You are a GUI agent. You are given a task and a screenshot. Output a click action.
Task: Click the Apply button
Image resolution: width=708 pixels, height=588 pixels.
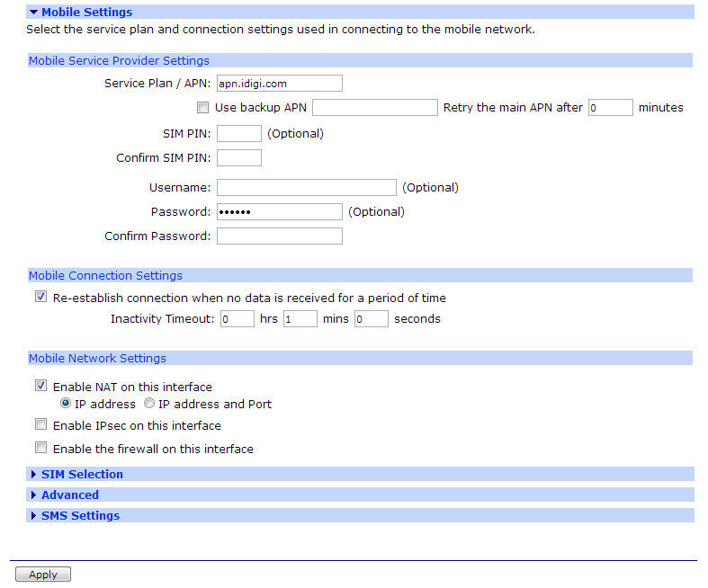click(42, 575)
